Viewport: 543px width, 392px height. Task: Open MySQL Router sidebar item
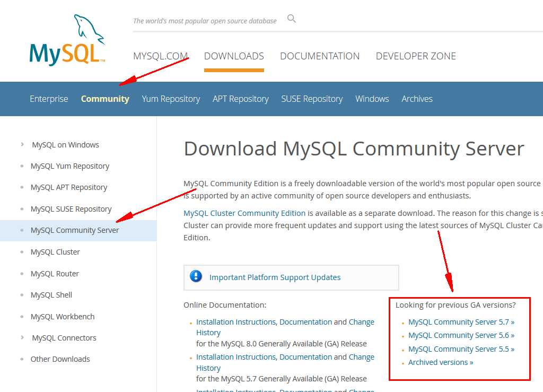55,274
